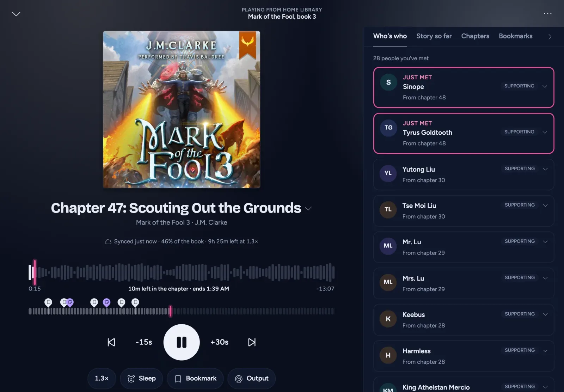Add a Bookmark at the current position
Image resolution: width=564 pixels, height=392 pixels.
(195, 379)
